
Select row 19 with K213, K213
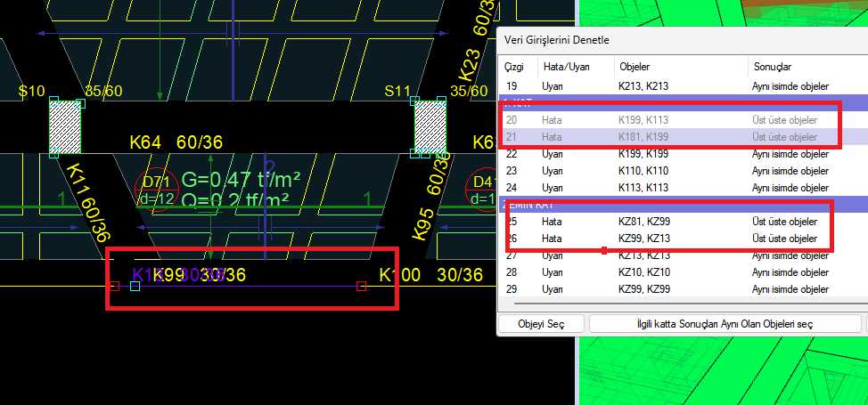tap(668, 86)
